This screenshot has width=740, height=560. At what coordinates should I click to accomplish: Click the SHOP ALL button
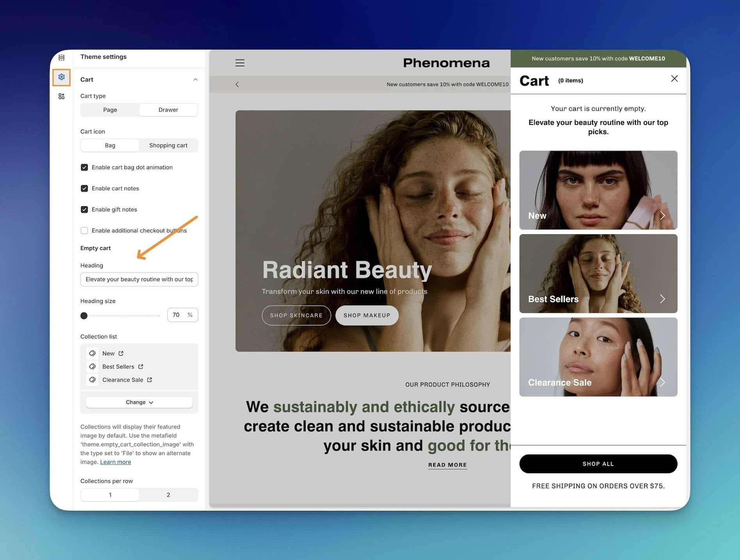click(x=598, y=464)
